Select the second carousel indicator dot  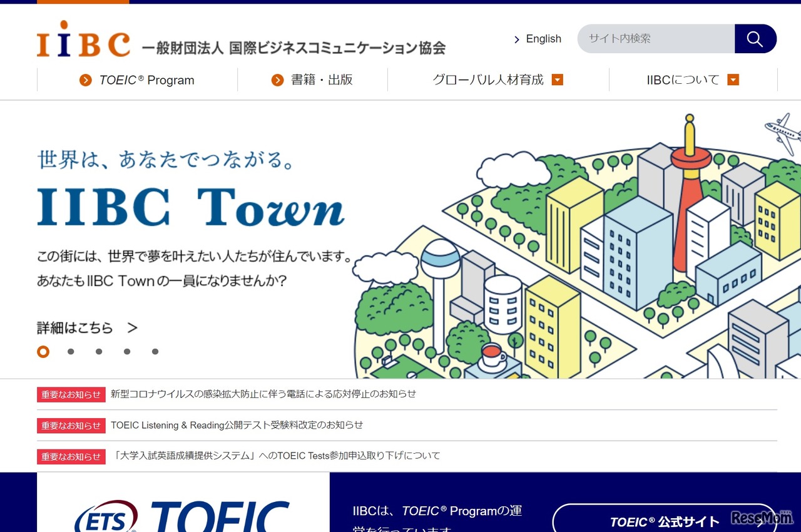pos(71,352)
